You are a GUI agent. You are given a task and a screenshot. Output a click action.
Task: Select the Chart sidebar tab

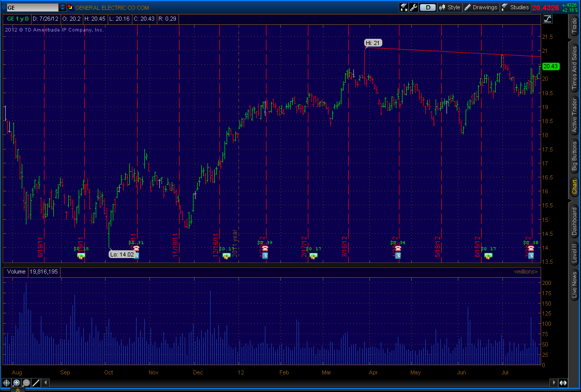tap(574, 187)
